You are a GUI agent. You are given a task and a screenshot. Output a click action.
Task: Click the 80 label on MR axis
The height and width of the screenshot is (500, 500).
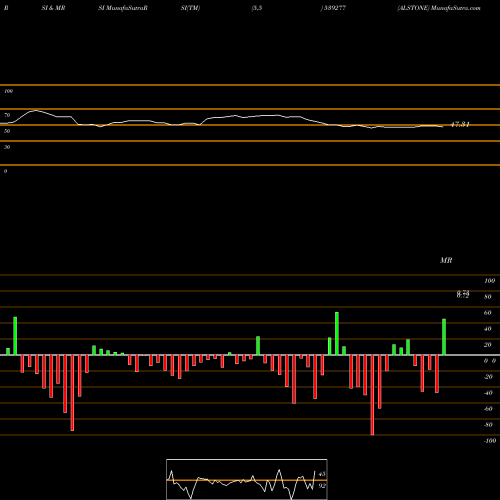pyautogui.click(x=488, y=297)
